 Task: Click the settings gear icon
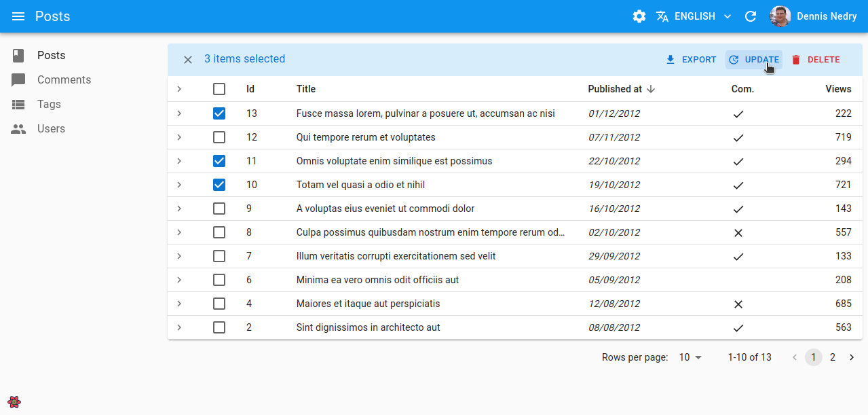(x=639, y=16)
